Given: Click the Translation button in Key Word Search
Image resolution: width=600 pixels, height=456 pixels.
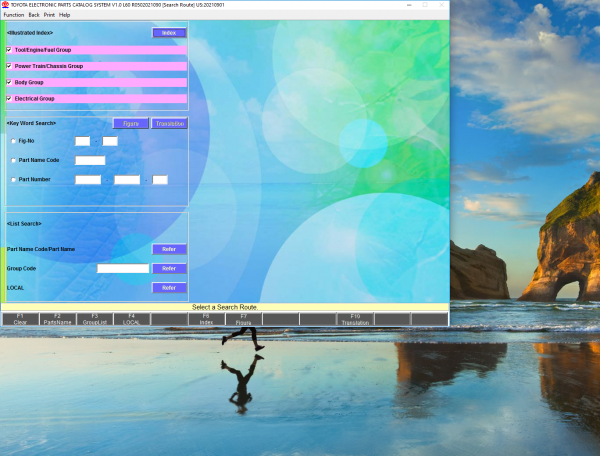Looking at the screenshot, I should 170,124.
